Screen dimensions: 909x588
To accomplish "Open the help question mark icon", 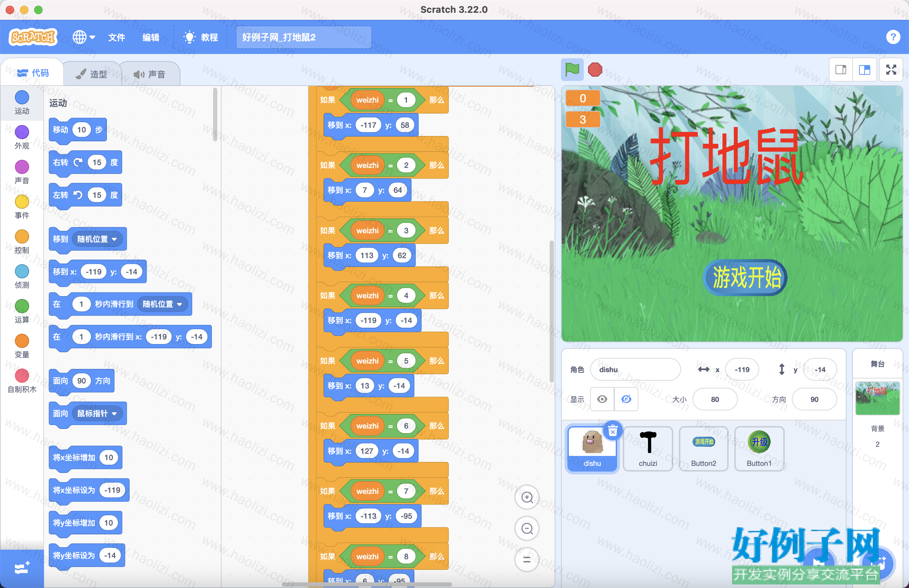I will tap(893, 37).
